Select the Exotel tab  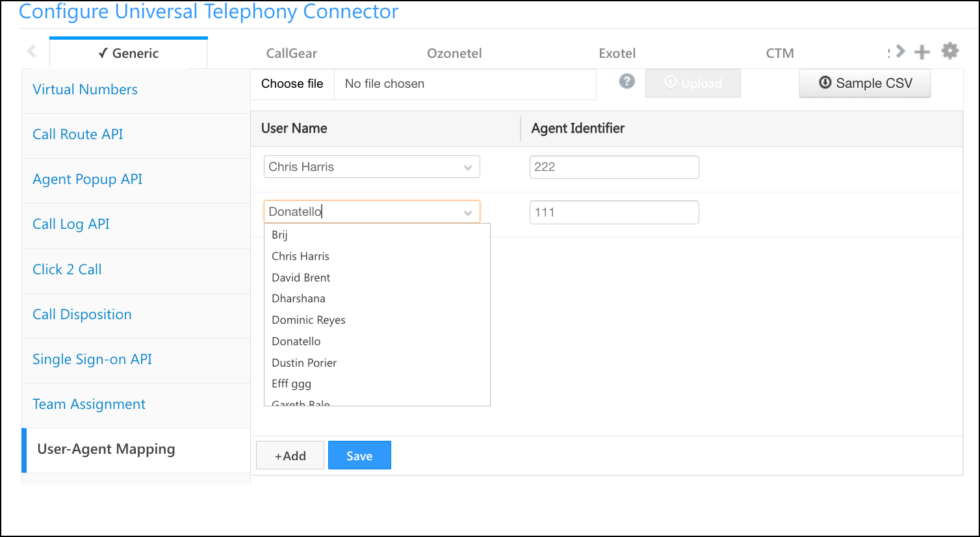click(617, 53)
